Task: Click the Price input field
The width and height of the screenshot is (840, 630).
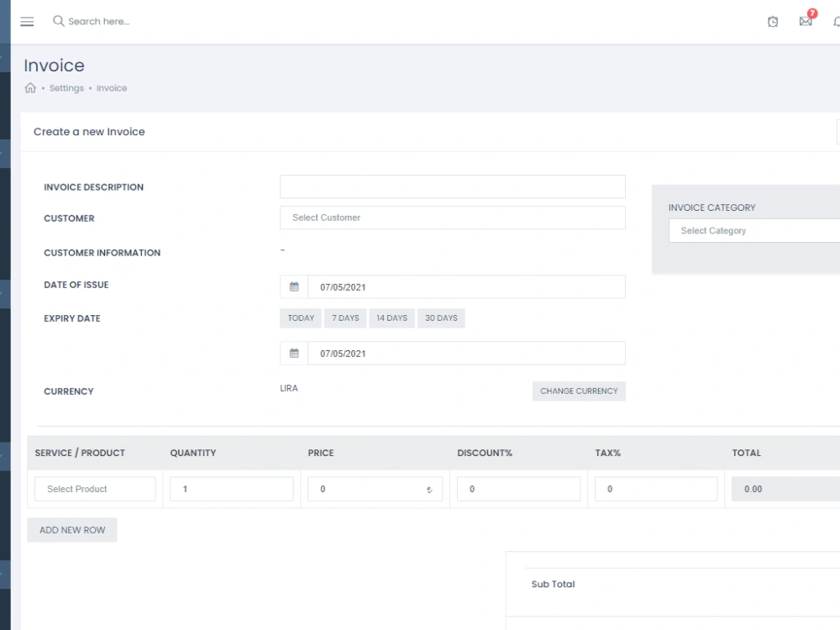Action: pyautogui.click(x=375, y=489)
